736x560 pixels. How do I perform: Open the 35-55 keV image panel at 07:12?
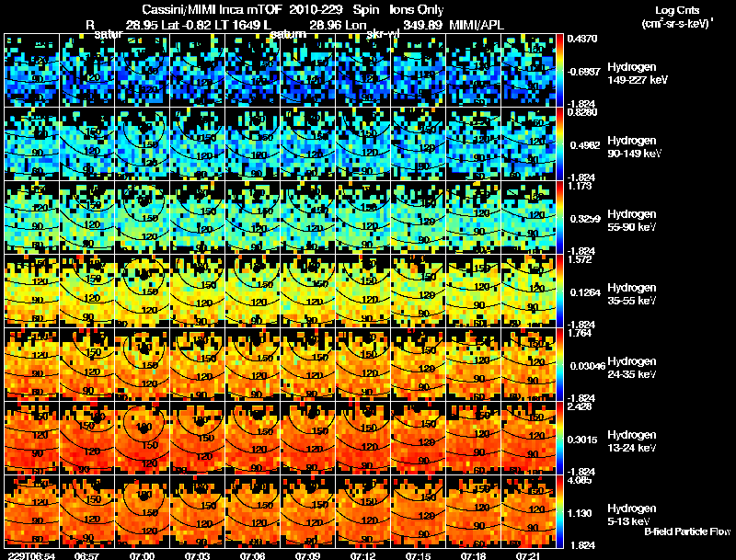click(x=363, y=291)
